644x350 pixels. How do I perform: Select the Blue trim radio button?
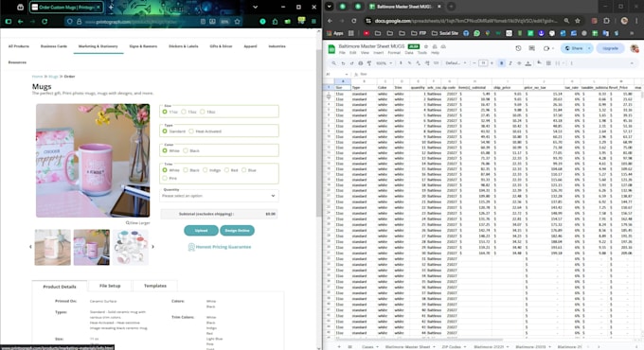click(243, 170)
